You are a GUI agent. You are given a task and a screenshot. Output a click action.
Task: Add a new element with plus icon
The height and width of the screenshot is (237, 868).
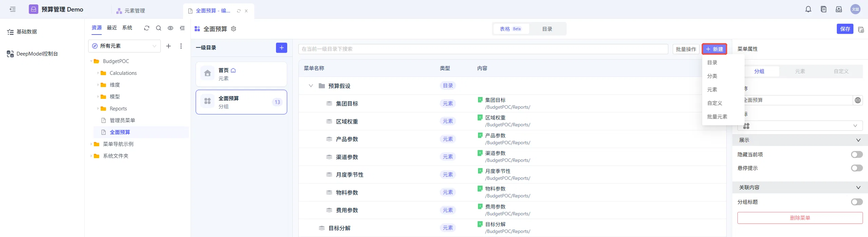click(169, 46)
